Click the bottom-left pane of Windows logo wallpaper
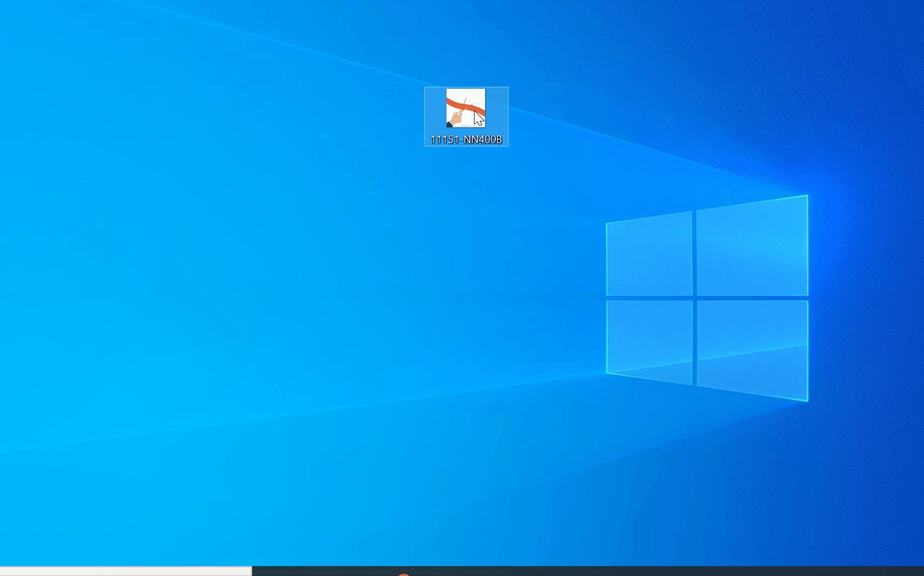924x576 pixels. pos(649,343)
